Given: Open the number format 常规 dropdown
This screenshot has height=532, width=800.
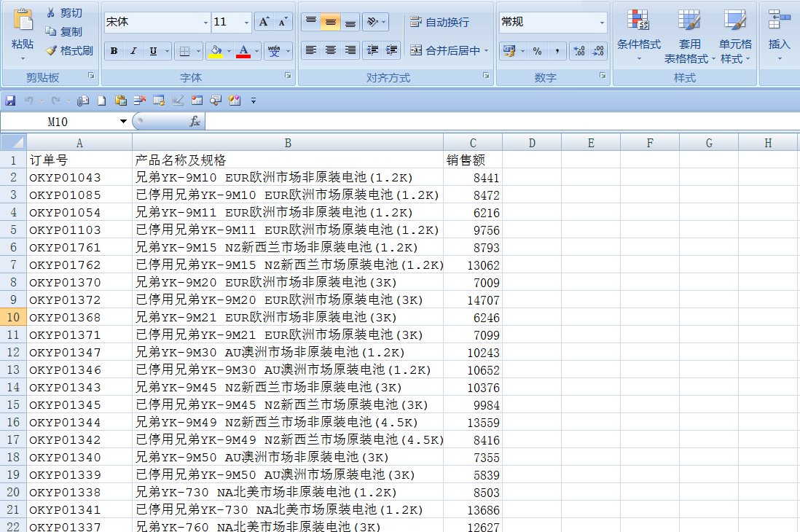Looking at the screenshot, I should (x=602, y=23).
